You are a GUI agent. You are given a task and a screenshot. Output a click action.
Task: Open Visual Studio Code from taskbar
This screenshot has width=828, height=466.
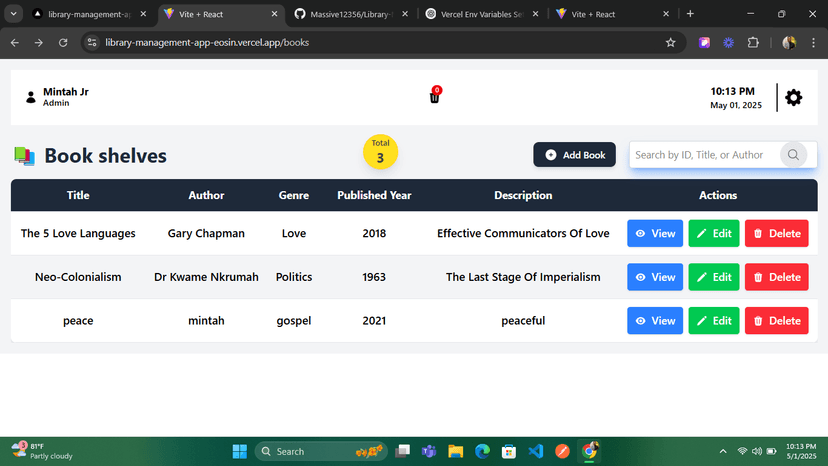535,451
